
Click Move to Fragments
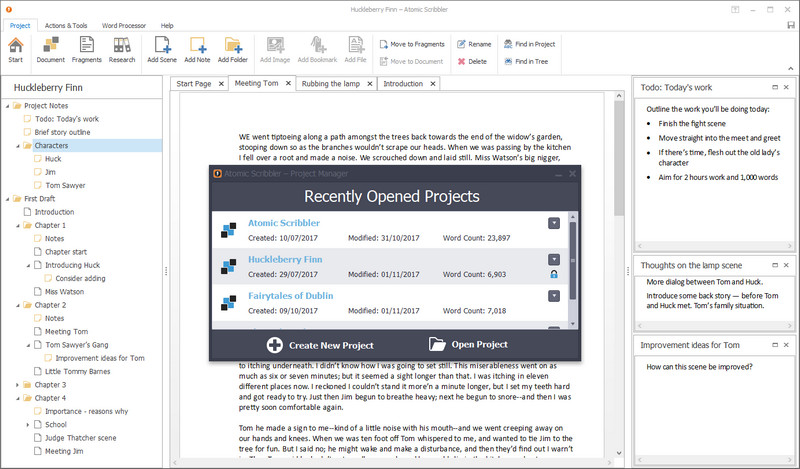tap(412, 44)
